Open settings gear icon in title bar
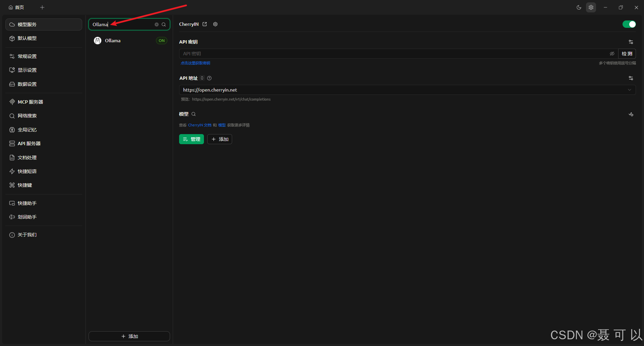This screenshot has height=346, width=644. [591, 7]
